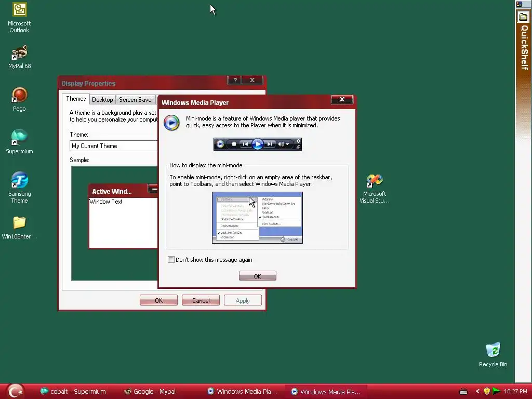532x399 pixels.
Task: Activate the second Windows Media Player taskbar button
Action: coord(326,392)
